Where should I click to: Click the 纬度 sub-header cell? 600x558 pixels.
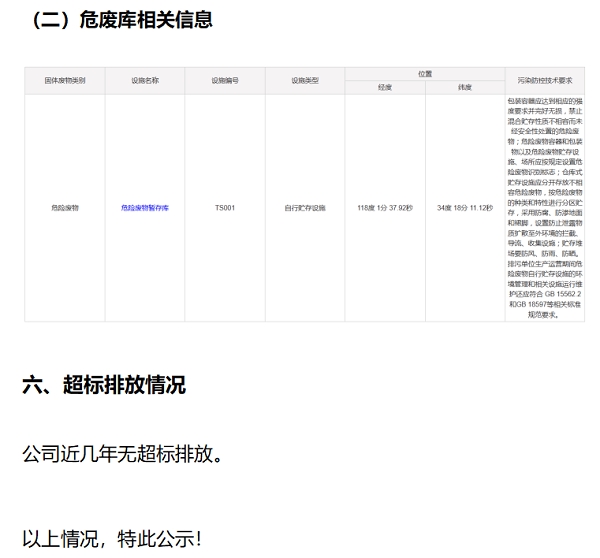tap(465, 87)
